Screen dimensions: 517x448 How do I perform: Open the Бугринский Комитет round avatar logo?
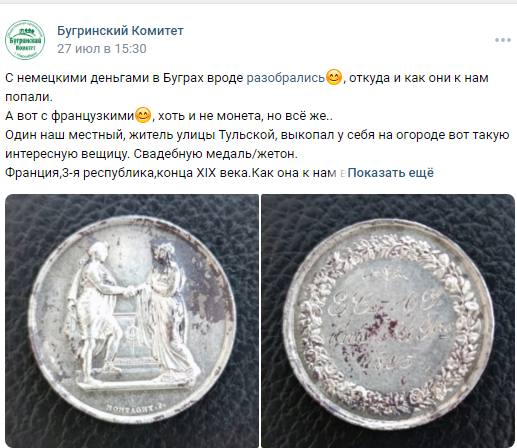click(x=25, y=40)
